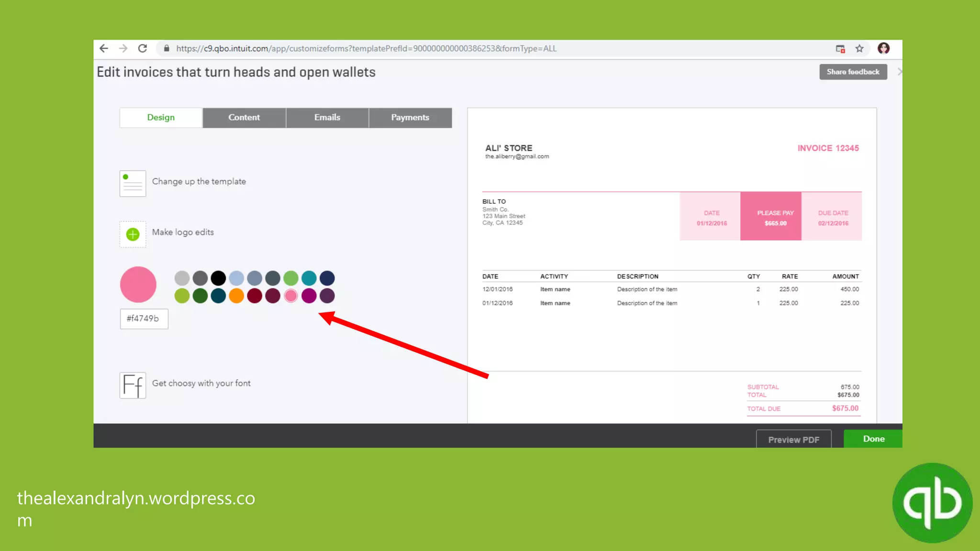980x551 pixels.
Task: Click the Preview PDF button
Action: [x=793, y=440]
